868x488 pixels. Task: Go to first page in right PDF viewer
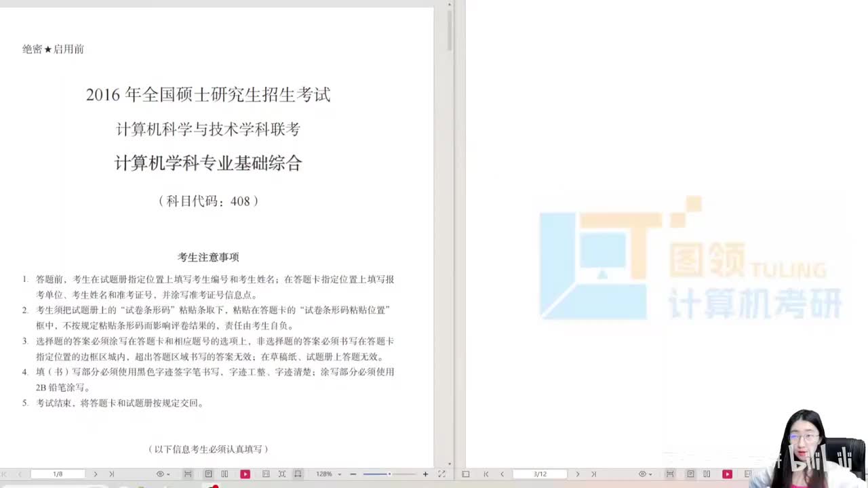click(x=486, y=474)
